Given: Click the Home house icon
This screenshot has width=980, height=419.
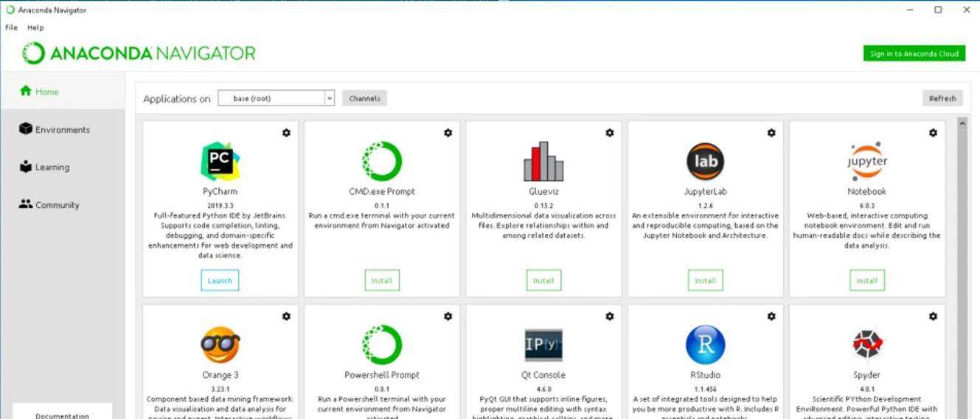Looking at the screenshot, I should [26, 91].
